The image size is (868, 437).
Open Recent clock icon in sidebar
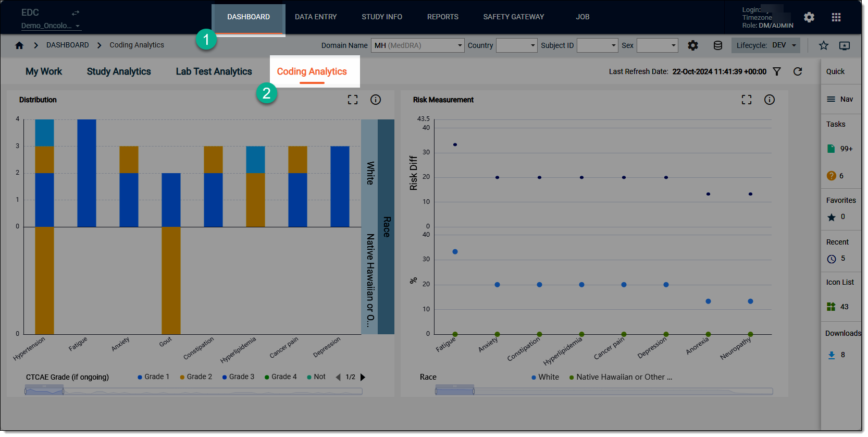point(832,259)
